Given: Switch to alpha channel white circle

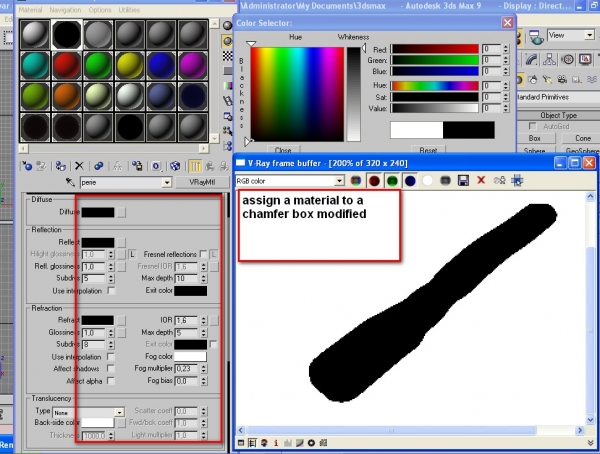Looking at the screenshot, I should 427,181.
